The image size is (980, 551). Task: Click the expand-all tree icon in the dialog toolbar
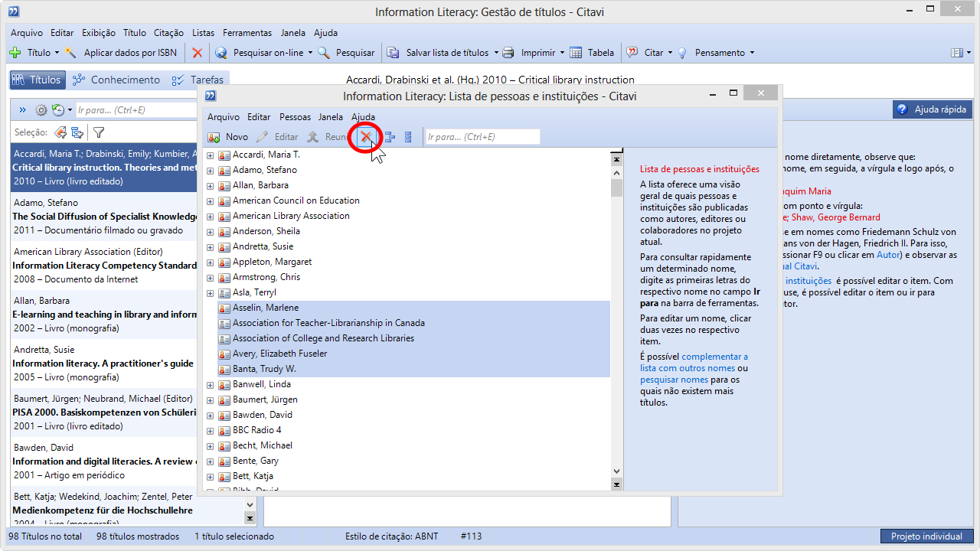click(390, 137)
